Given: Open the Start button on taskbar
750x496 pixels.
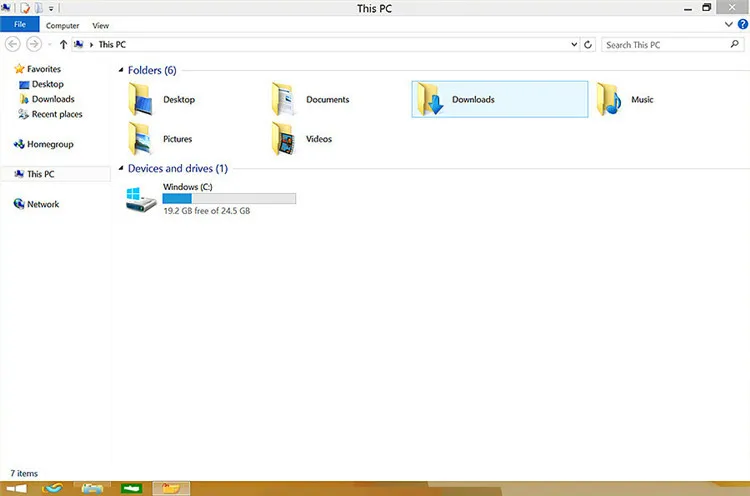Looking at the screenshot, I should pos(17,488).
